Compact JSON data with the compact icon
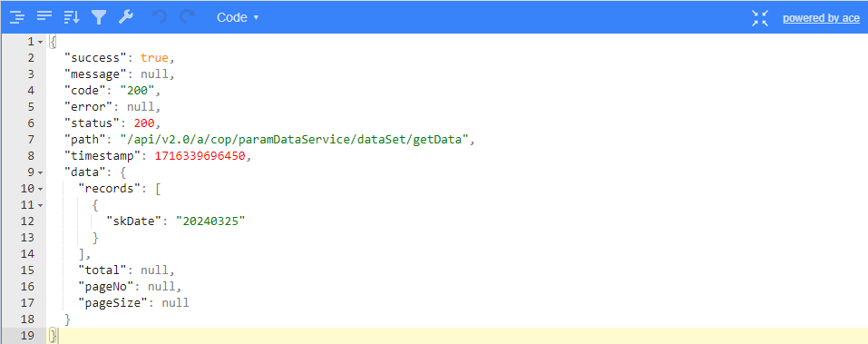Viewport: 868px width, 344px height. [44, 17]
